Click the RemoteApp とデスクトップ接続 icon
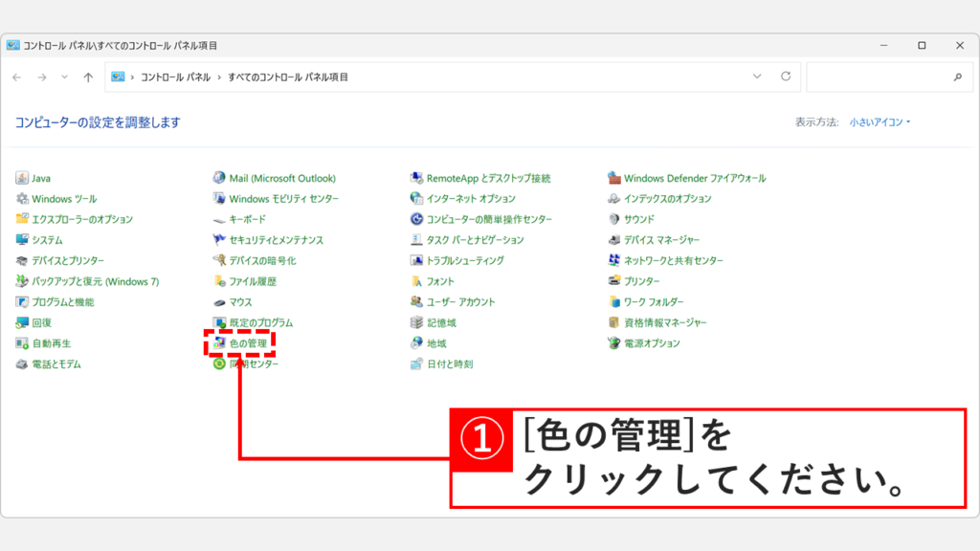The width and height of the screenshot is (980, 551). pyautogui.click(x=416, y=178)
